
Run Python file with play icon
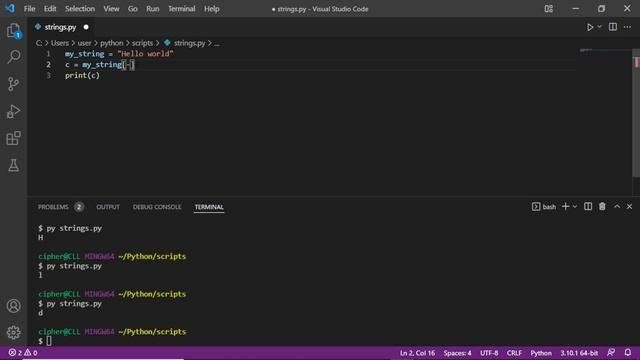(x=590, y=27)
